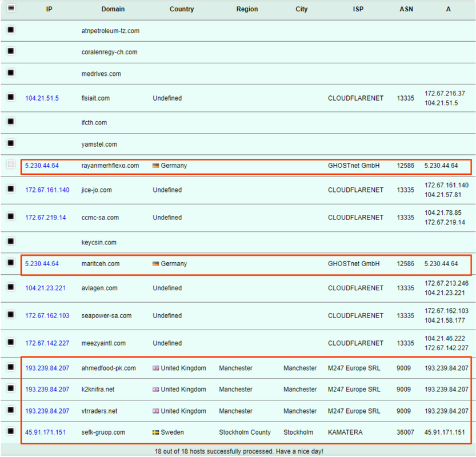Viewport: 476px width, 457px height.
Task: Toggle the checkbox for ahmedfood-pk.com
Action: click(x=11, y=367)
